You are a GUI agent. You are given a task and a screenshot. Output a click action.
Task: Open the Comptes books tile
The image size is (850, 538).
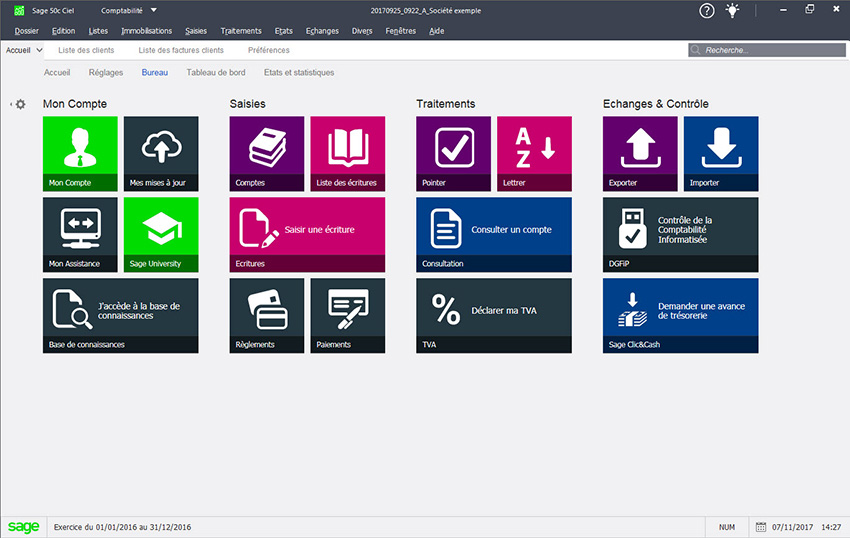click(x=266, y=153)
